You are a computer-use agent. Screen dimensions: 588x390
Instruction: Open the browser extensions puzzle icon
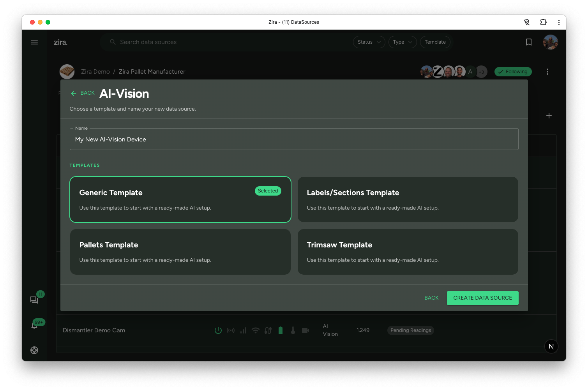tap(543, 22)
